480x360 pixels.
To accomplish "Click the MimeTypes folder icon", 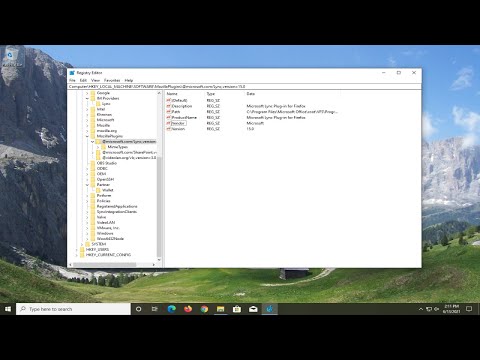I will point(104,147).
